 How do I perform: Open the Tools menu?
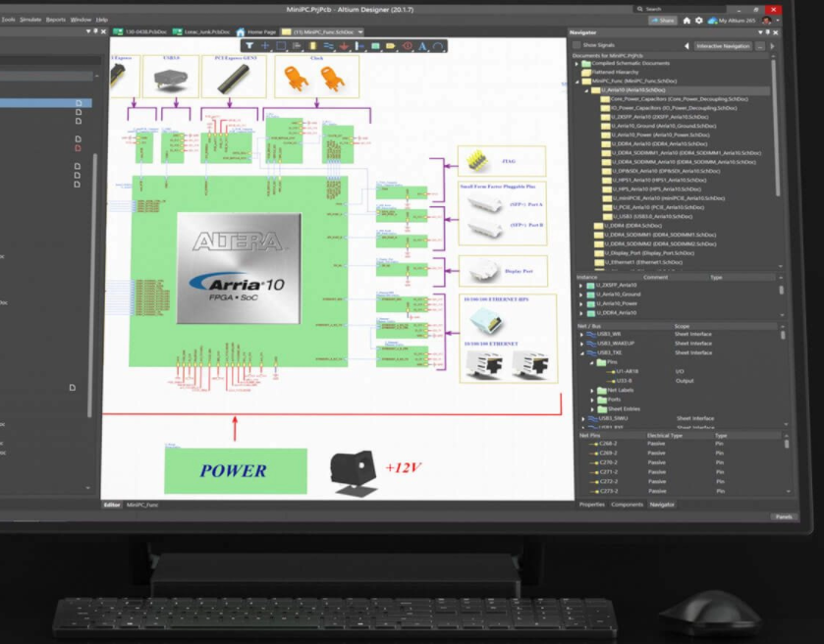9,20
